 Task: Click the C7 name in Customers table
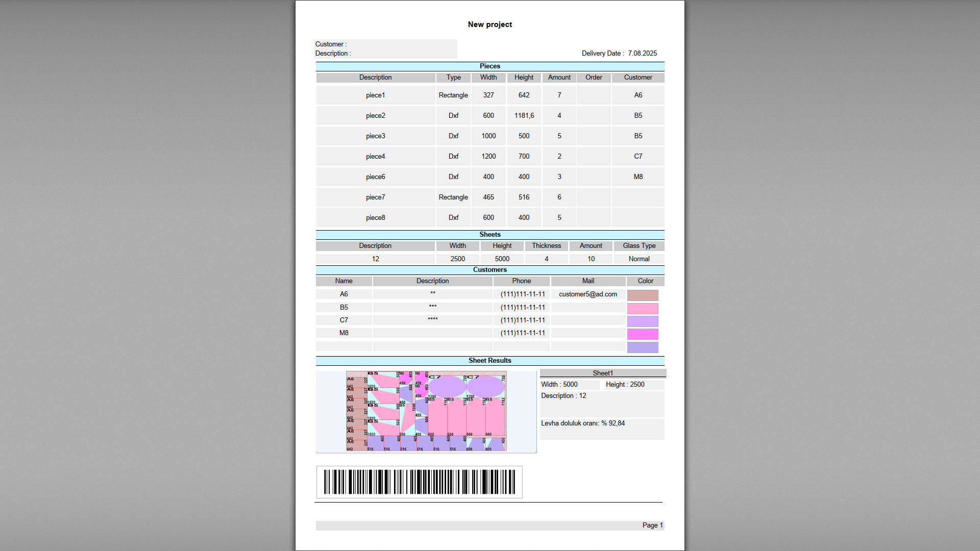click(344, 320)
